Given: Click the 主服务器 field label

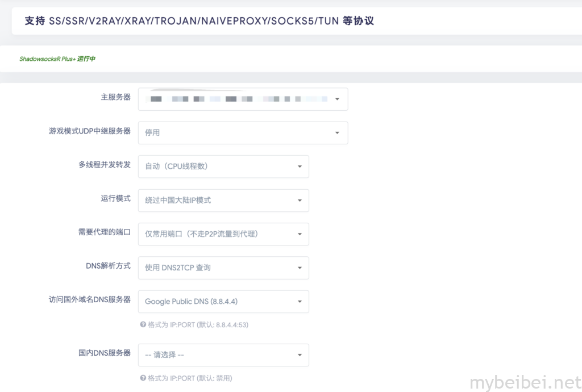Looking at the screenshot, I should 115,97.
